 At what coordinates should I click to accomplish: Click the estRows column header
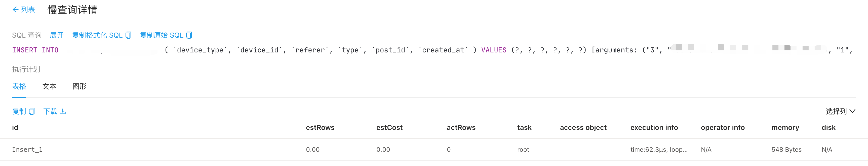pos(320,128)
